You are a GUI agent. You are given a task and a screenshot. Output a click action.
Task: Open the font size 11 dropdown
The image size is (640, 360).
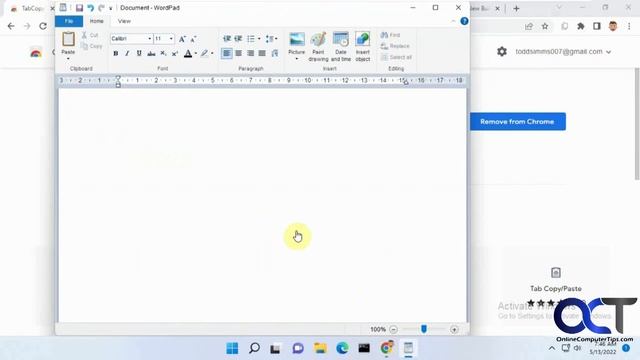[x=171, y=38]
